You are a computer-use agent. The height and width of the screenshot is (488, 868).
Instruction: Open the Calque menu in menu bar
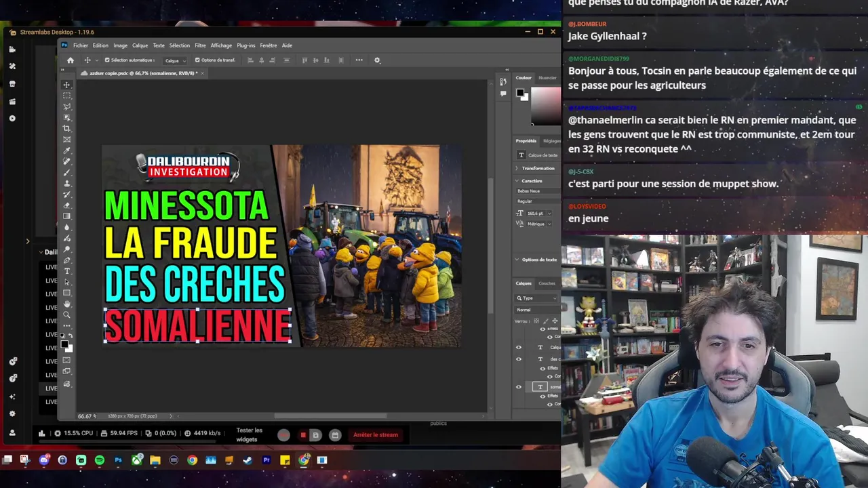(140, 45)
